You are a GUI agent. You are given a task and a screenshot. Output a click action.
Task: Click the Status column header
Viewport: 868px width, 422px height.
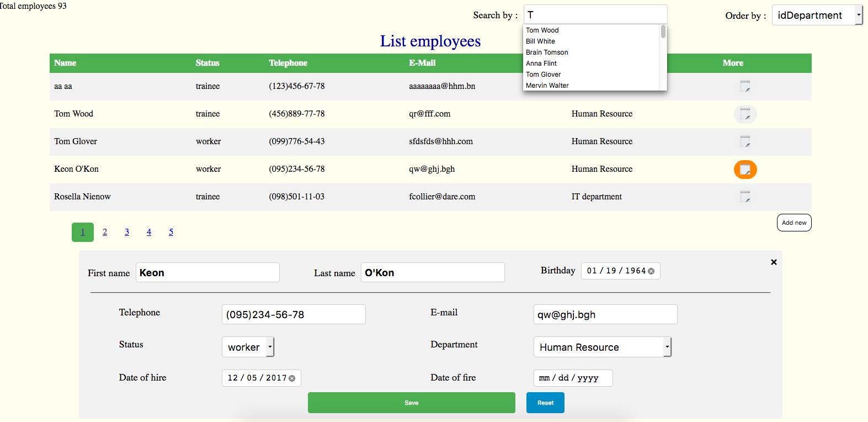pyautogui.click(x=207, y=63)
